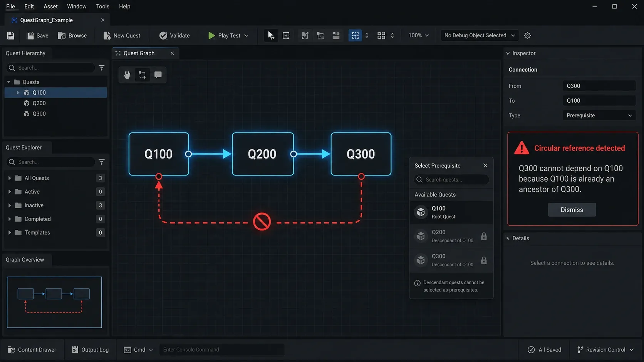
Task: Toggle the snap grid selection button
Action: coord(355,35)
